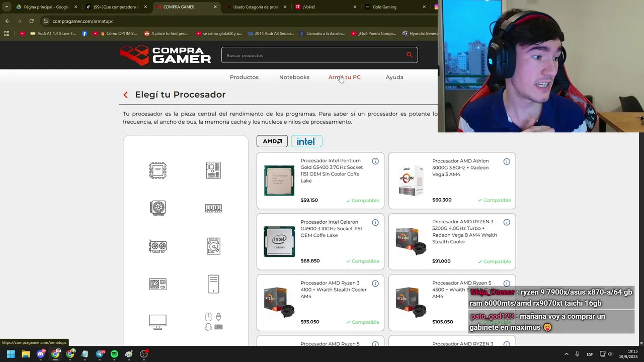Open the Productos menu
The height and width of the screenshot is (362, 644).
244,77
